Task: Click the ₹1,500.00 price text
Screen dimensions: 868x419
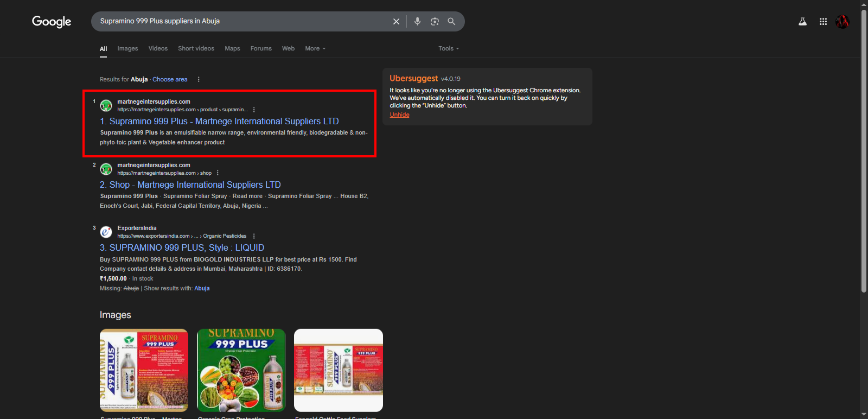Action: point(113,278)
